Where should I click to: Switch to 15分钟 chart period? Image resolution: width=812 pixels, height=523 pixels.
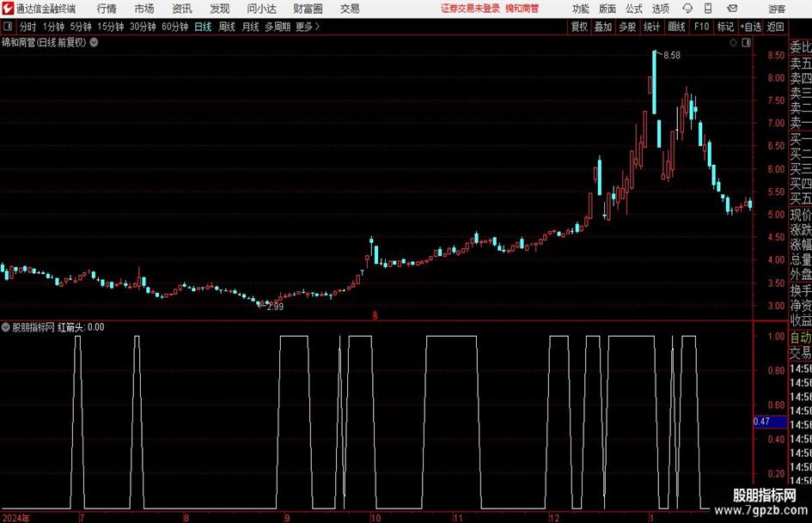tap(110, 27)
